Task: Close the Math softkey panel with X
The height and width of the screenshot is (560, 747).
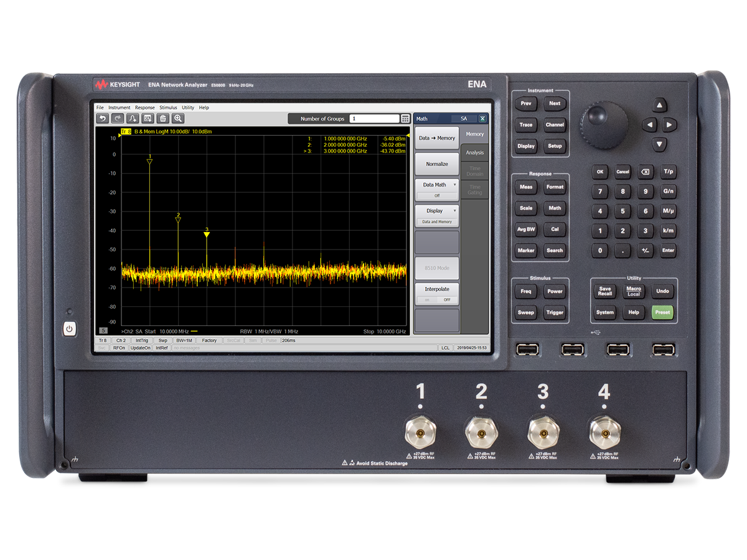Action: click(x=482, y=119)
